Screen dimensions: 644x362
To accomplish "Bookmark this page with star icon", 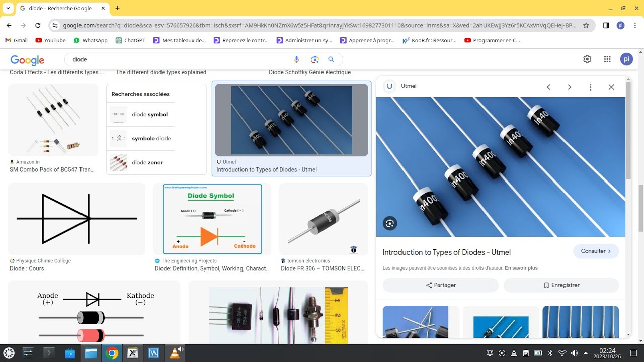I will (x=586, y=25).
